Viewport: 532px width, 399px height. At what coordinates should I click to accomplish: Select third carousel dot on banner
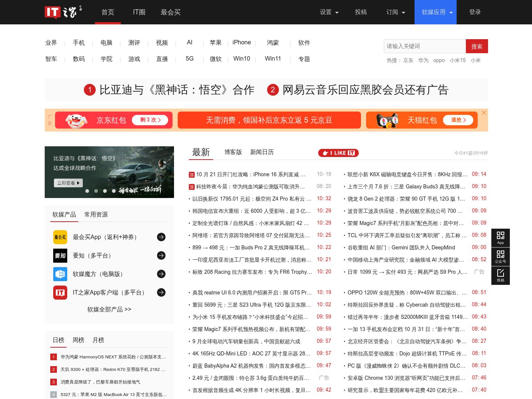coord(105,191)
